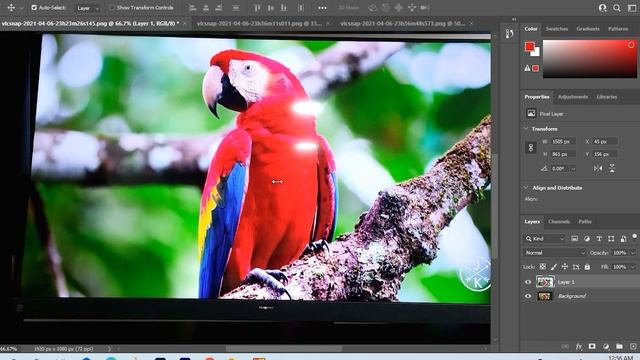Toggle the link width and height icon
The image size is (640, 360).
(x=531, y=147)
